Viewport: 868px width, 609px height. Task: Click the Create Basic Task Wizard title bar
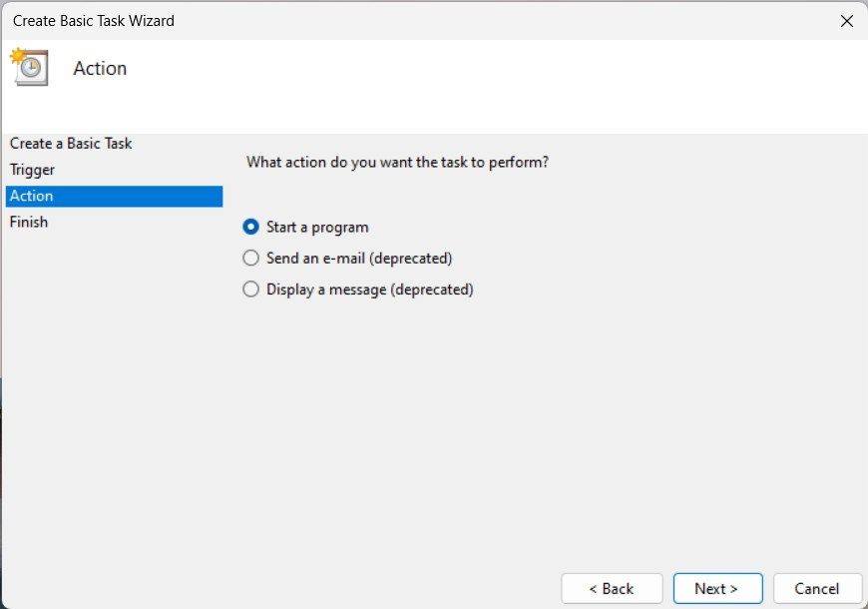point(299,20)
